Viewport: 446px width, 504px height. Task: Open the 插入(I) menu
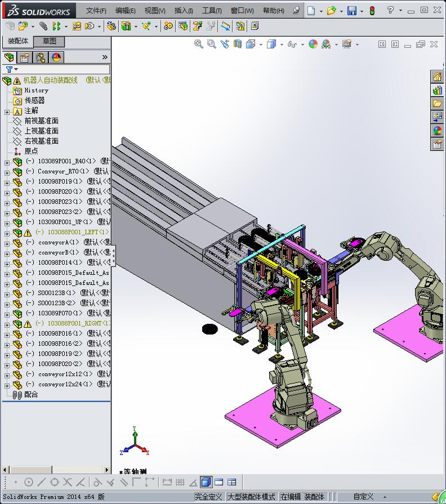[x=184, y=11]
